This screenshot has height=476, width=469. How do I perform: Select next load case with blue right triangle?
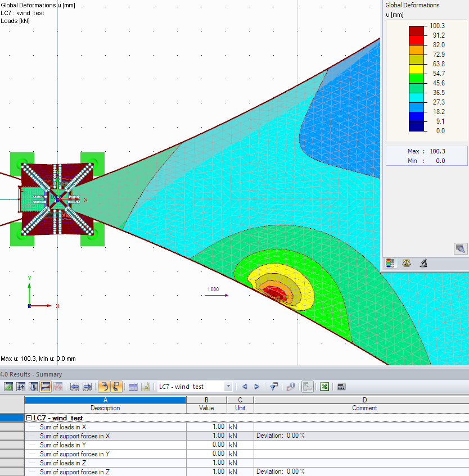256,387
